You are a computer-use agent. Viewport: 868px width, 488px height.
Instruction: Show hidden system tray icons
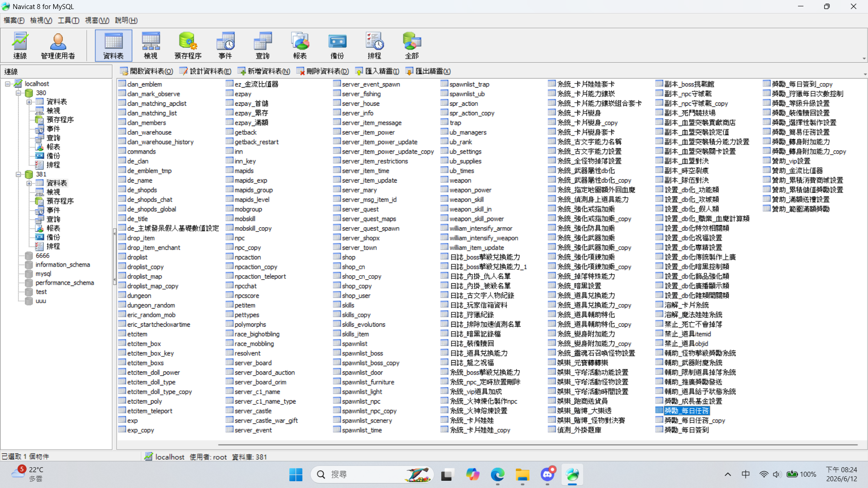pos(727,474)
